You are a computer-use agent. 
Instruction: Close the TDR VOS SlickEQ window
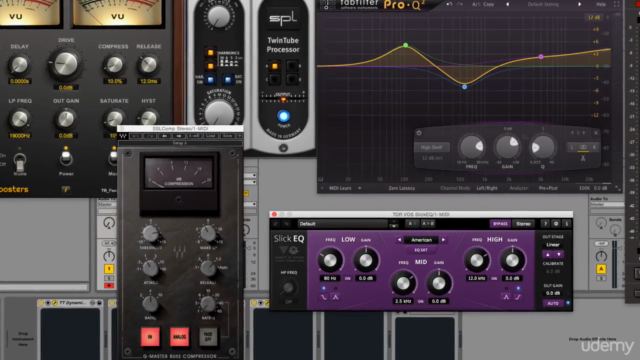coord(275,214)
